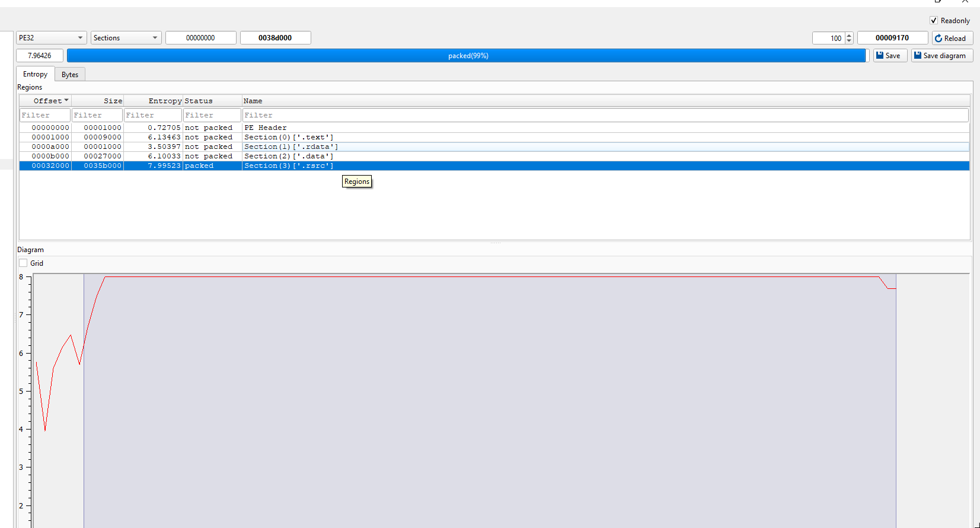This screenshot has height=528, width=980.
Task: Click the floppy disk icon on Save diagram
Action: click(x=918, y=55)
